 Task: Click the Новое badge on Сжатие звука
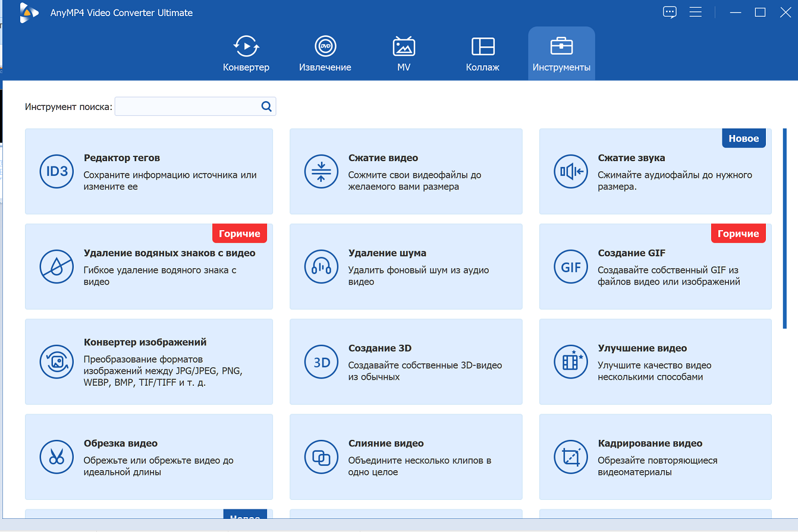pyautogui.click(x=744, y=138)
